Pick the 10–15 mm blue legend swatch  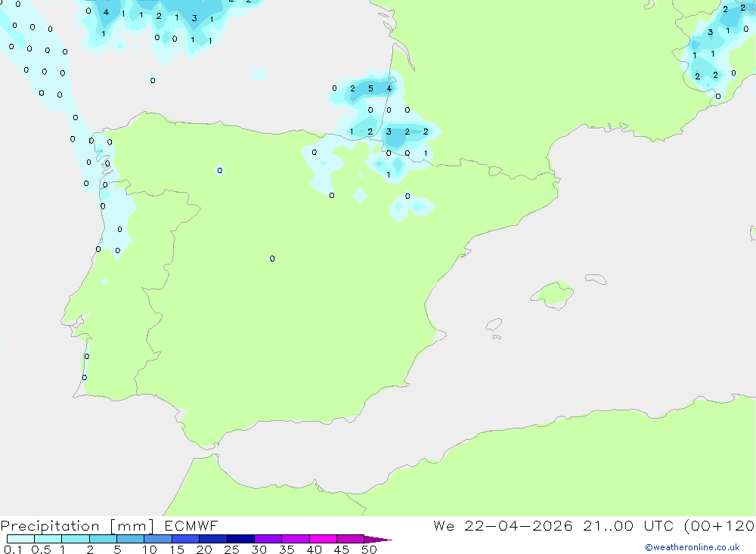158,539
